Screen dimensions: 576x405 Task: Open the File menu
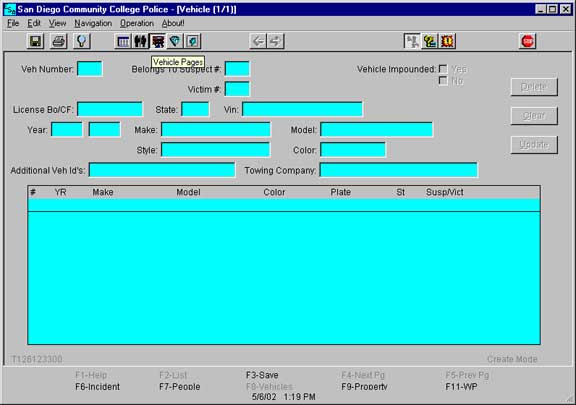coord(13,24)
